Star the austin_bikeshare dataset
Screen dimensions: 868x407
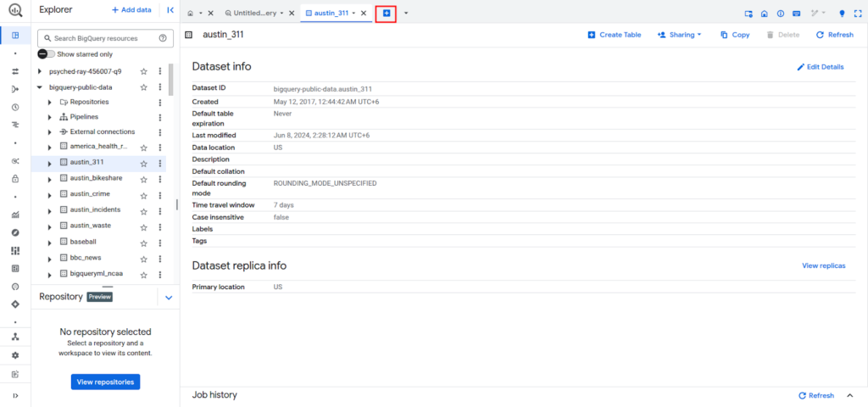[144, 180]
